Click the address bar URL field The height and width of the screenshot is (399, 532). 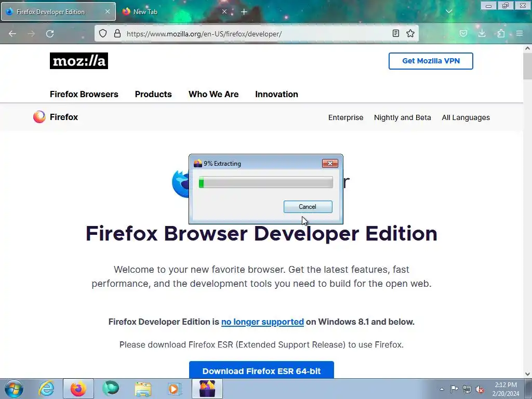coord(256,34)
